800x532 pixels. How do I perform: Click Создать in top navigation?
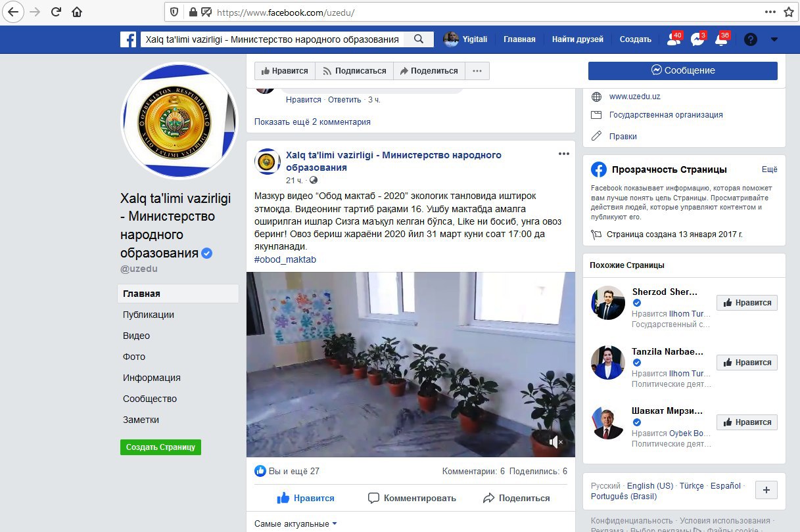coord(636,39)
